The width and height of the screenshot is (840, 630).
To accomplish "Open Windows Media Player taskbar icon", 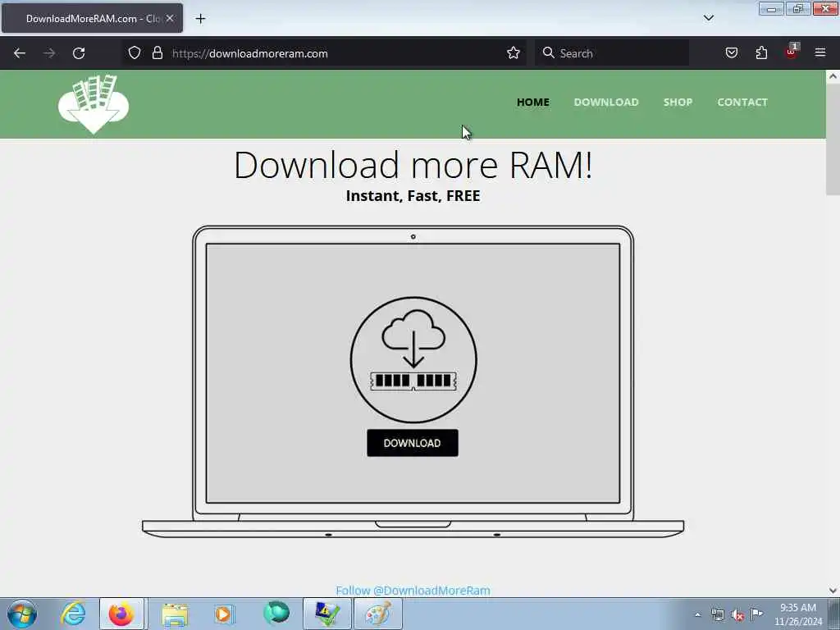I will [225, 614].
